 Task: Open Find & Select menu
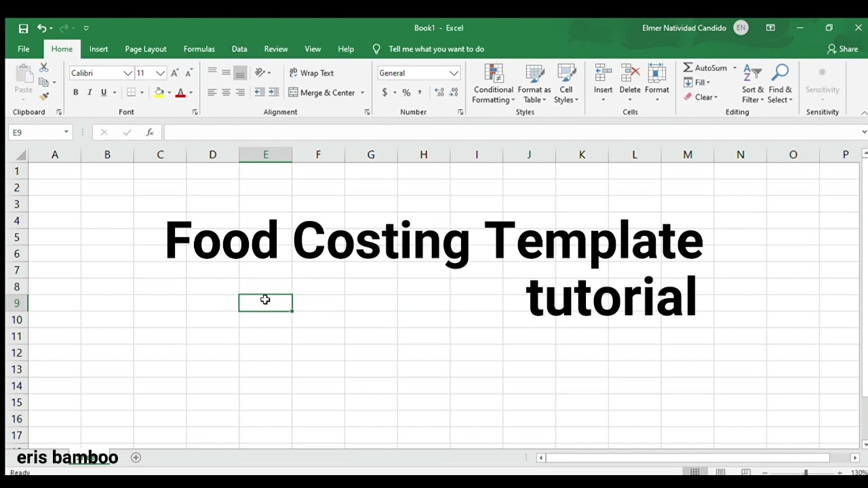coord(780,84)
